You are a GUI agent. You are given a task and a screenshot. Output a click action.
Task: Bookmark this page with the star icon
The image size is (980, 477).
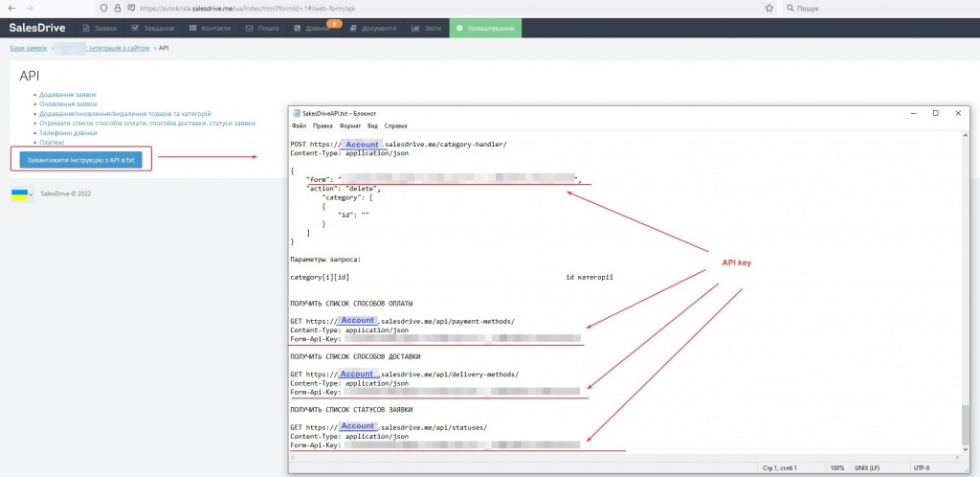769,9
